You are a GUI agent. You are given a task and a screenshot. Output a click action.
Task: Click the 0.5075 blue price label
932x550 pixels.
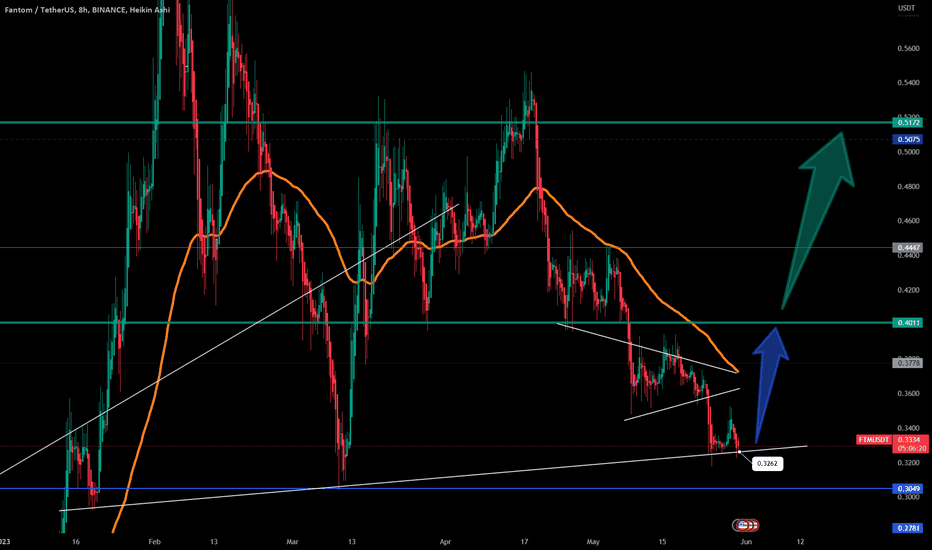(907, 139)
